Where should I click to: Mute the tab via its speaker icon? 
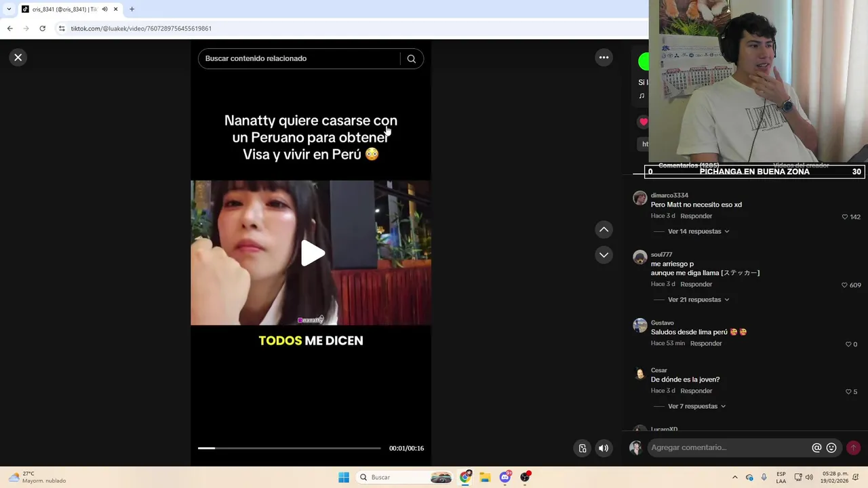pos(104,9)
